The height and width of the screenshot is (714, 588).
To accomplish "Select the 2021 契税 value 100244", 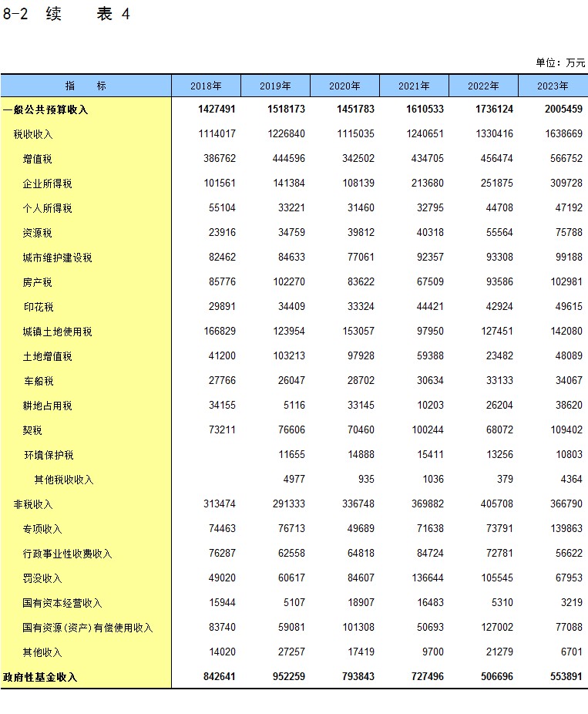I will coord(426,430).
